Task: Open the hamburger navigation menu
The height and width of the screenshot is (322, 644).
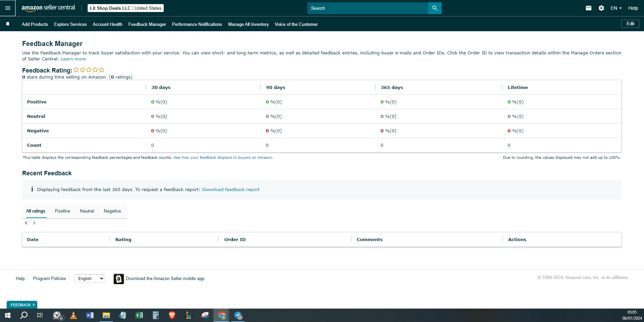Action: [7, 8]
